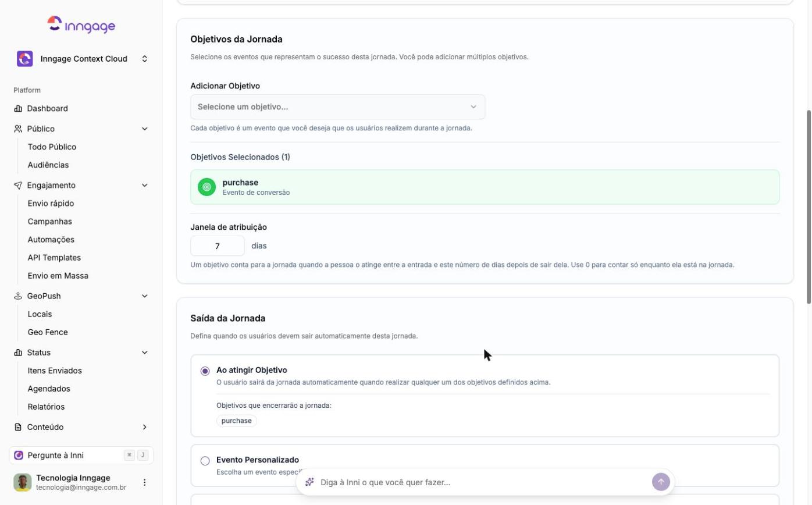This screenshot has height=505, width=812.
Task: Select the Ao atingir Objetivo radio
Action: [x=205, y=371]
